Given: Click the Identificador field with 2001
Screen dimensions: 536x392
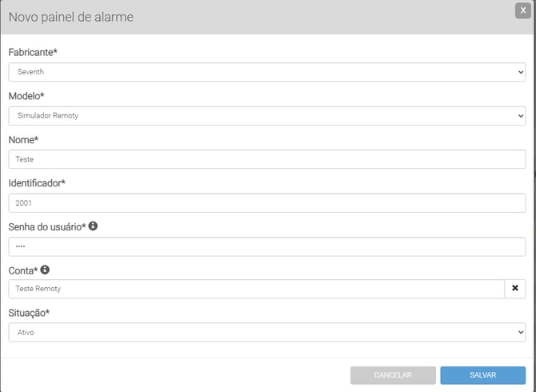Looking at the screenshot, I should [266, 202].
